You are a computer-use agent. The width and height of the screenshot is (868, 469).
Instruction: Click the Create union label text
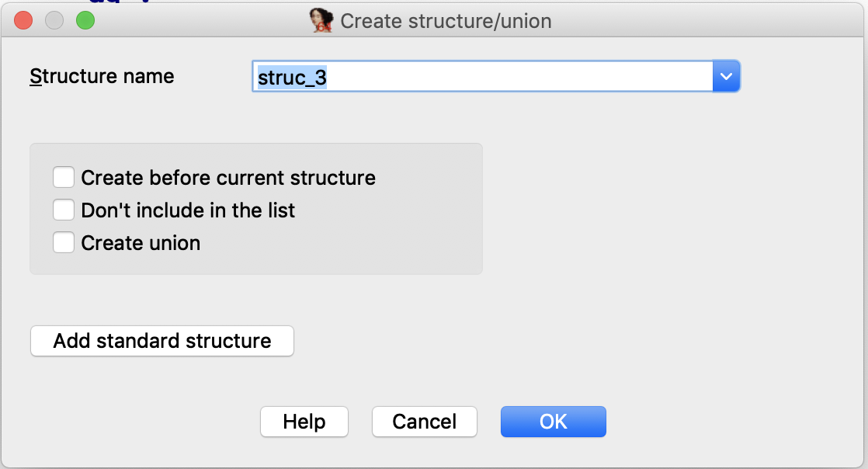pyautogui.click(x=141, y=243)
